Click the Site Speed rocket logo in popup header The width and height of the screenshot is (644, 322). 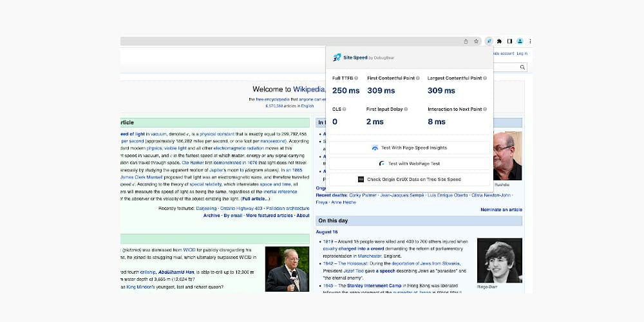click(x=337, y=57)
